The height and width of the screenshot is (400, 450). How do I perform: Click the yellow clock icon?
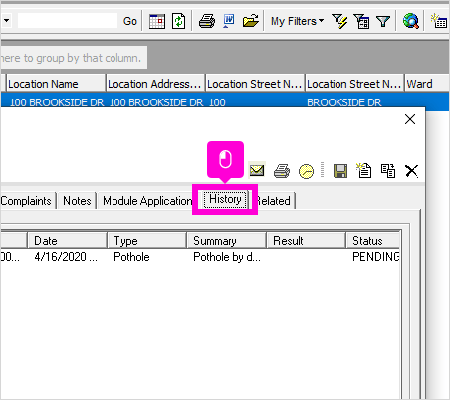coord(306,171)
